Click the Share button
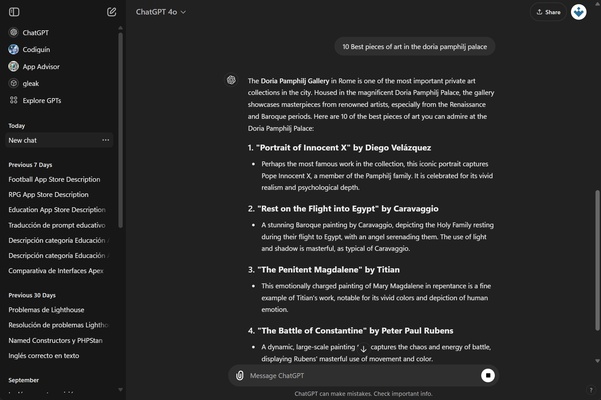The width and height of the screenshot is (601, 400). pyautogui.click(x=548, y=12)
